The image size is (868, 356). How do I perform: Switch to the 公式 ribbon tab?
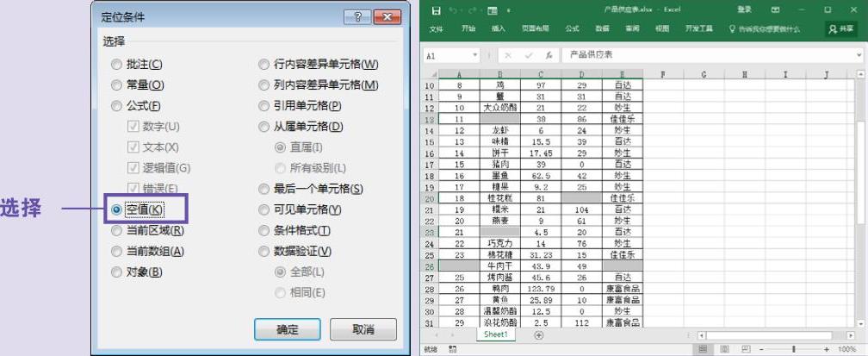(573, 28)
